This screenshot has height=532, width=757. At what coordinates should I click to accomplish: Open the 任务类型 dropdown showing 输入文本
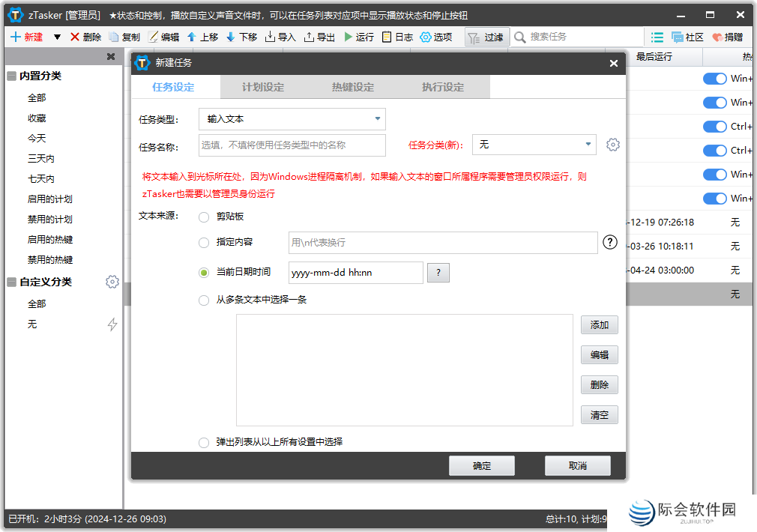(x=292, y=119)
